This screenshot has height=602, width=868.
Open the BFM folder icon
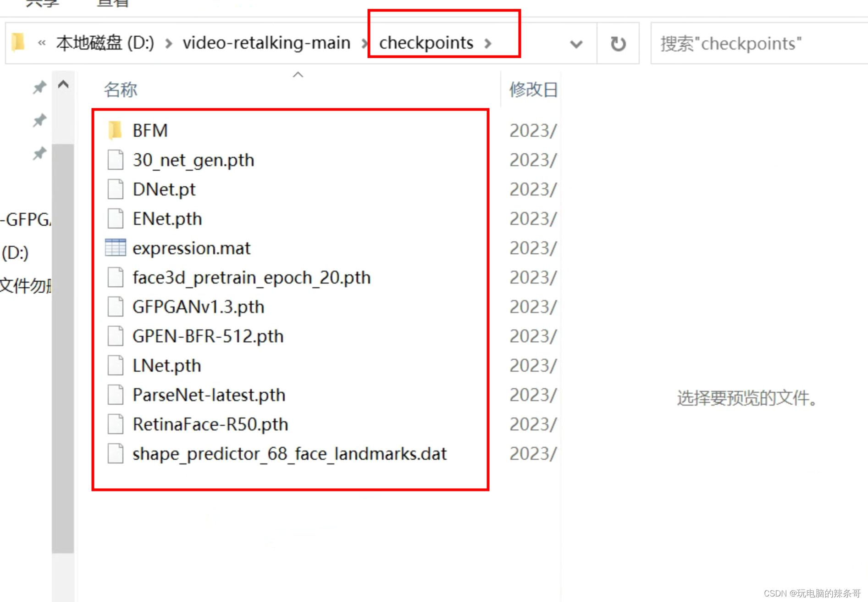coord(115,130)
